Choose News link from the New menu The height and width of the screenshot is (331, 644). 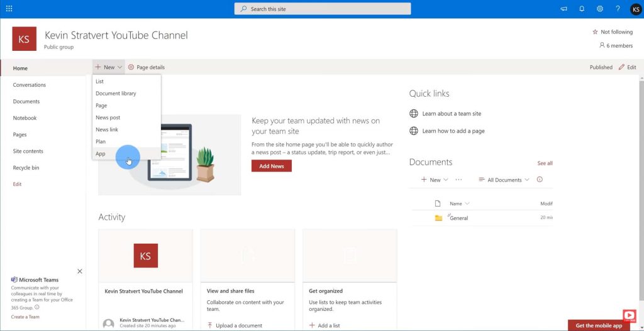[126, 129]
